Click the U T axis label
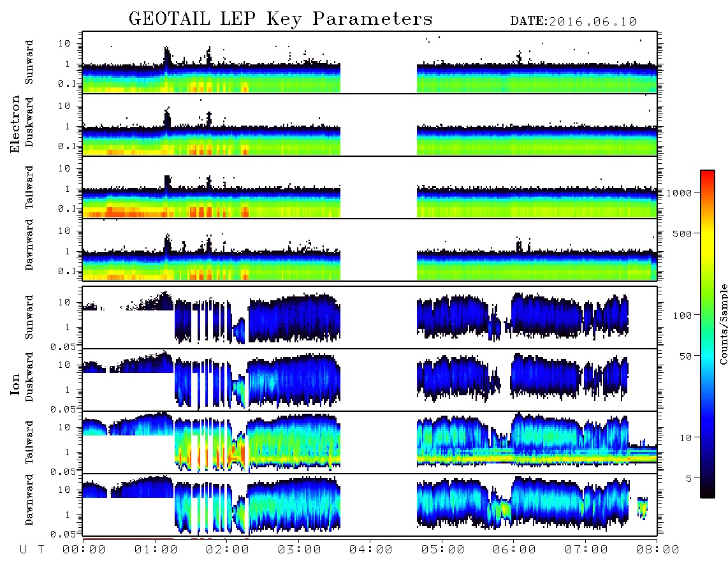The width and height of the screenshot is (728, 561). click(x=32, y=550)
